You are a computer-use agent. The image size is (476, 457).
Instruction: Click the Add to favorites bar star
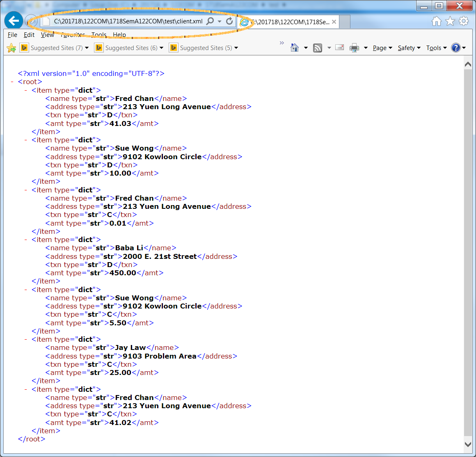pyautogui.click(x=11, y=48)
